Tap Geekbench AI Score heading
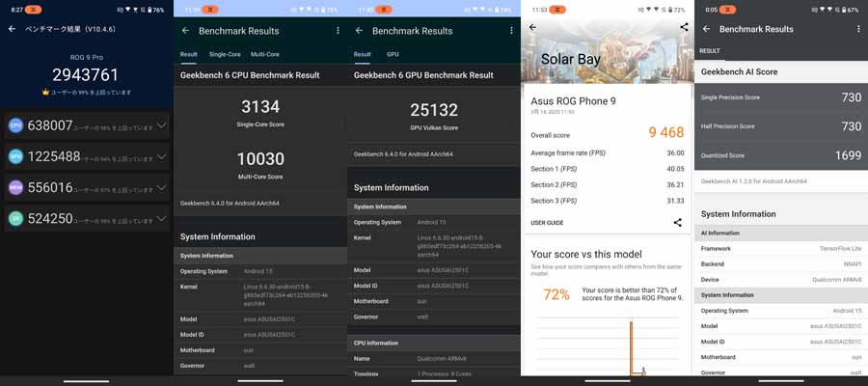 click(x=739, y=72)
